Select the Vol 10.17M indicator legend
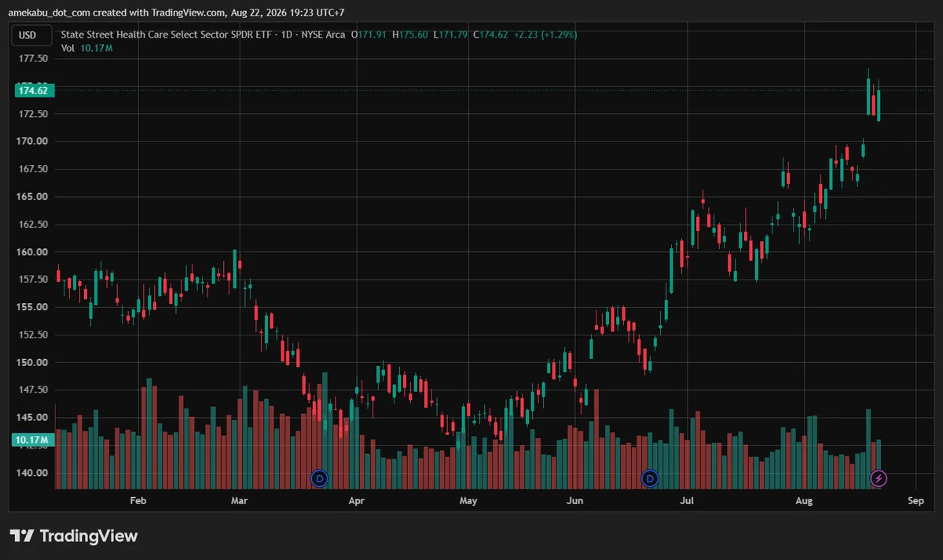Image resolution: width=943 pixels, height=560 pixels. point(86,48)
